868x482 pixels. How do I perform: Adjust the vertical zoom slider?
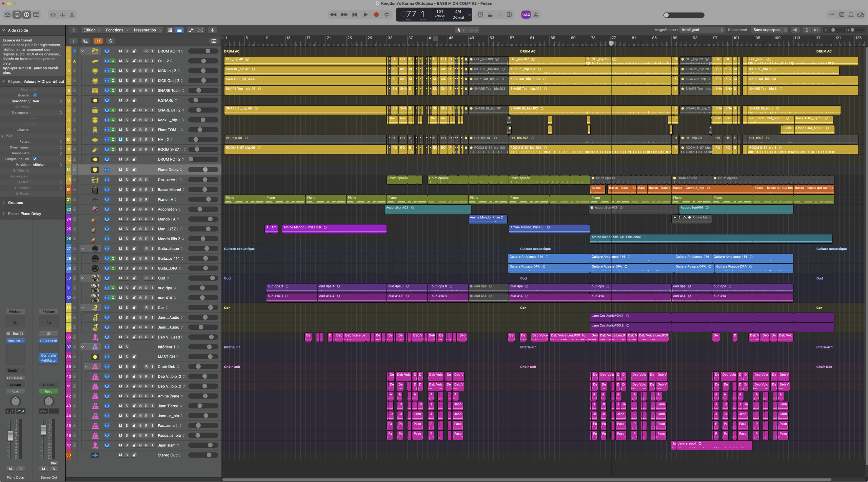tap(836, 30)
